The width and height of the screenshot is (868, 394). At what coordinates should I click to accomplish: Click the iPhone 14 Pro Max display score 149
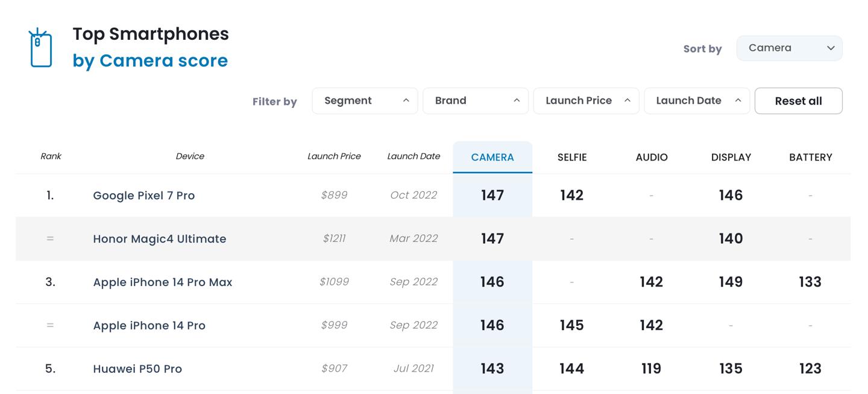(731, 282)
